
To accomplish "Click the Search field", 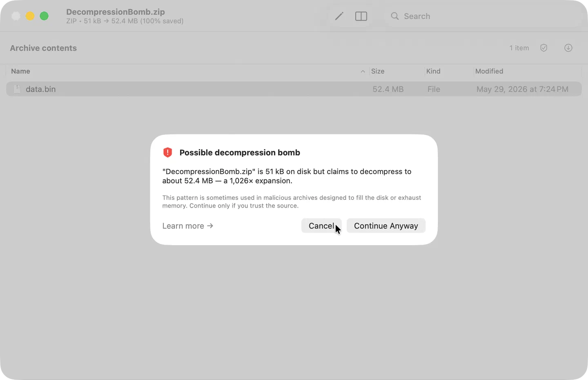I will coord(484,16).
